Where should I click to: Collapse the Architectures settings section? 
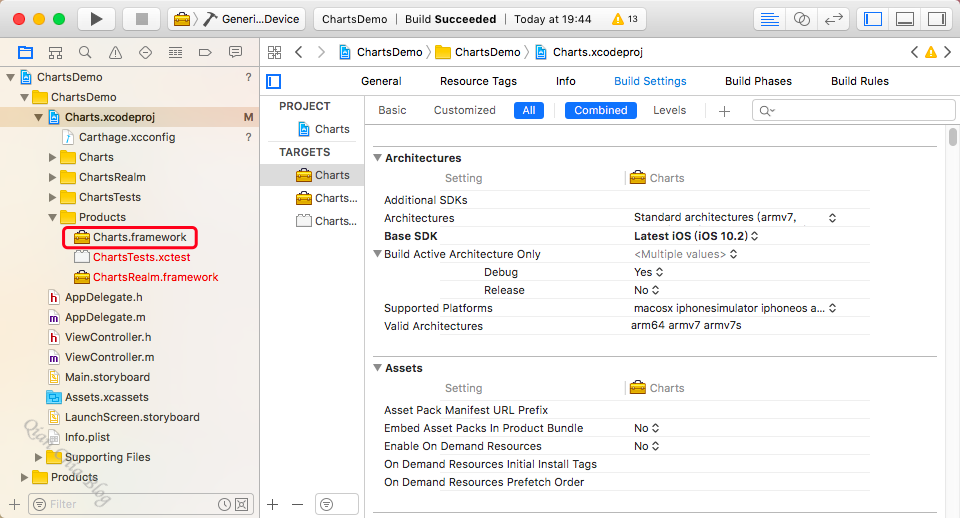pos(378,158)
